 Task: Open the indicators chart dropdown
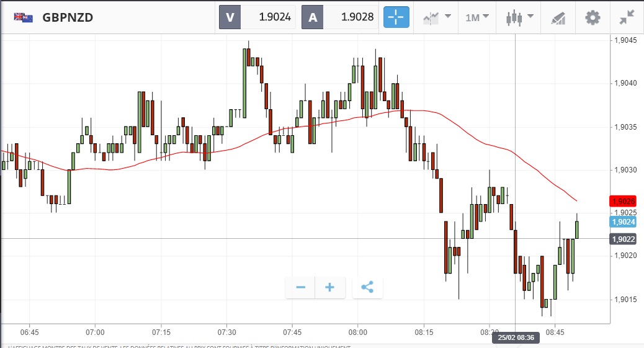[437, 17]
